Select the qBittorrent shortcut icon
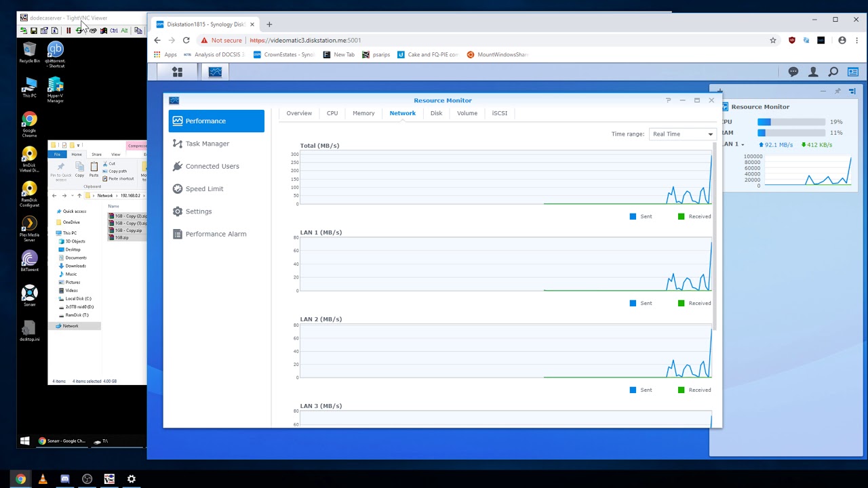Screen dimensions: 868x488 pyautogui.click(x=56, y=54)
